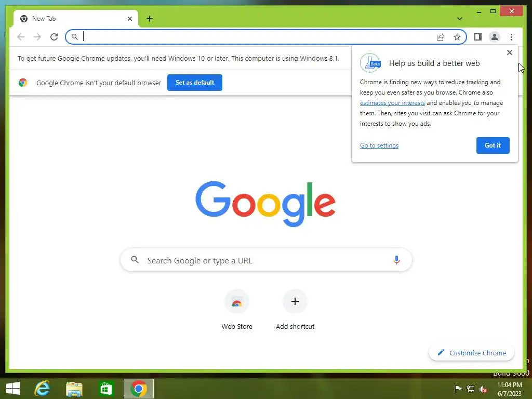Image resolution: width=532 pixels, height=399 pixels.
Task: Bookmark this tab with the star
Action: [x=457, y=37]
